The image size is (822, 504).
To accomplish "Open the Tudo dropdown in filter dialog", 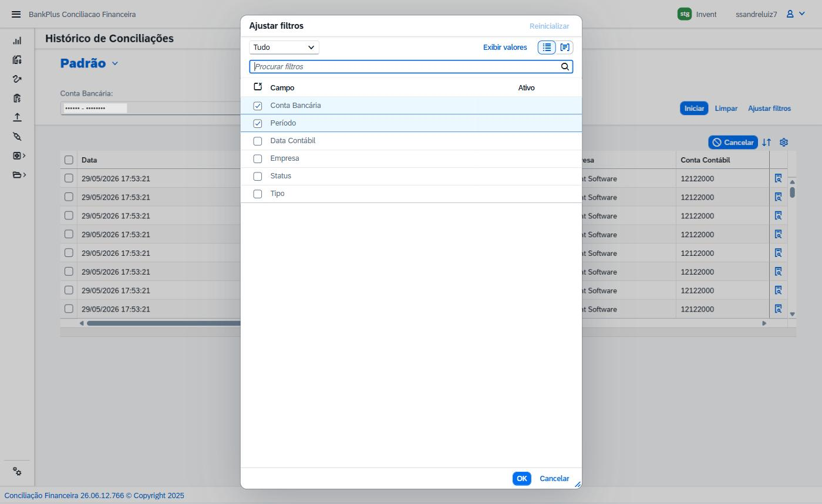I will point(284,48).
